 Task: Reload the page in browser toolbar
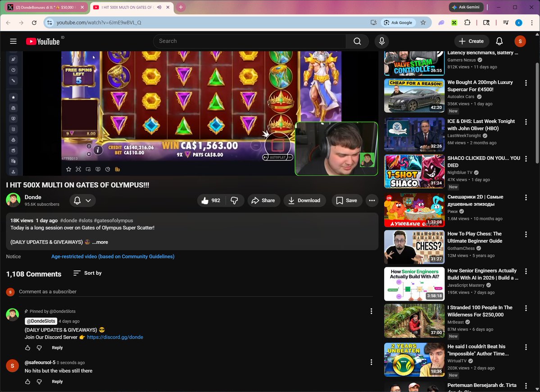[x=34, y=23]
